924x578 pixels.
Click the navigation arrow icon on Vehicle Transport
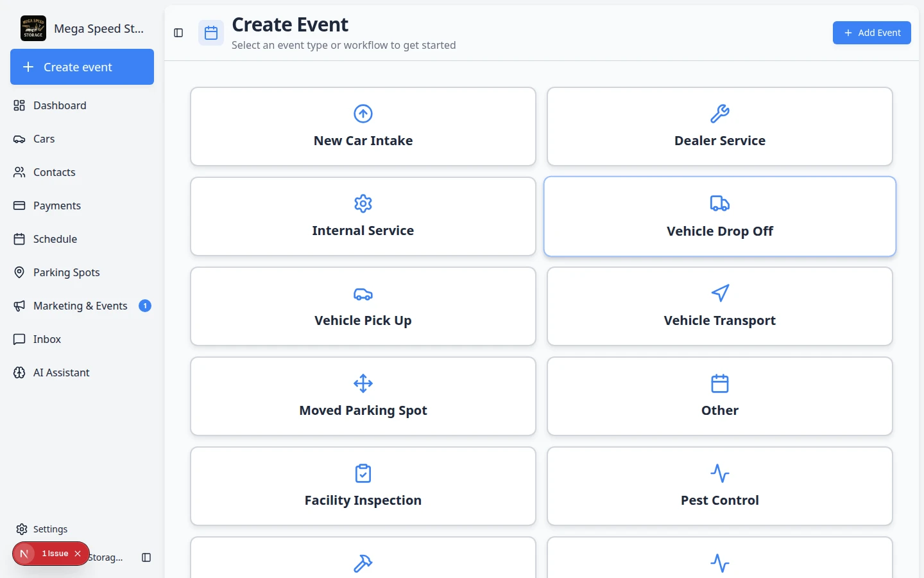(720, 293)
